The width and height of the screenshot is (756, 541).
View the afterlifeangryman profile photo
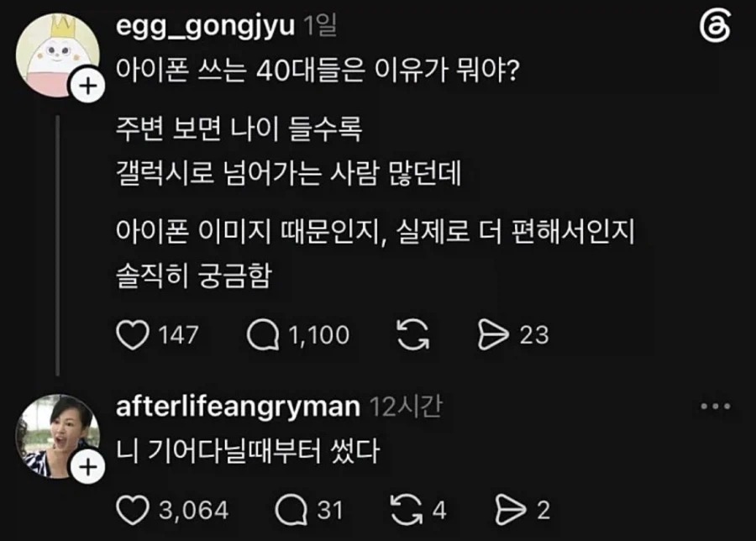(58, 436)
